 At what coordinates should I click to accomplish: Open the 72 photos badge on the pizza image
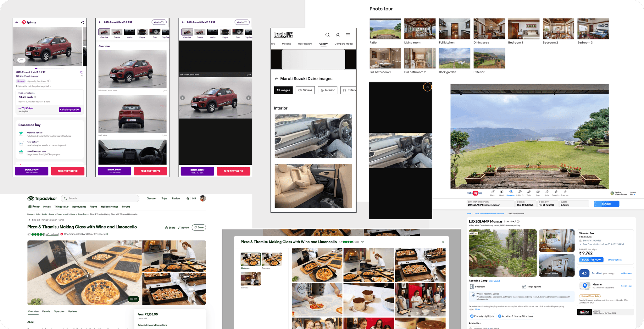[134, 299]
